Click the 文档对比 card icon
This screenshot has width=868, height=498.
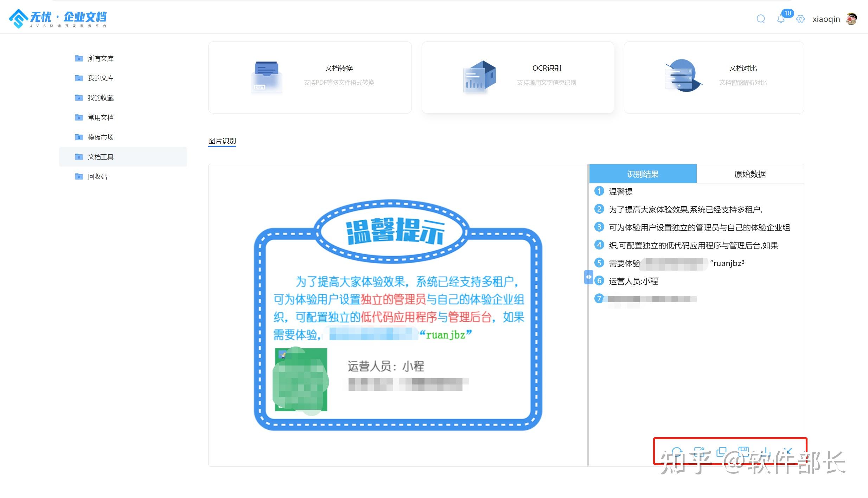(x=683, y=76)
